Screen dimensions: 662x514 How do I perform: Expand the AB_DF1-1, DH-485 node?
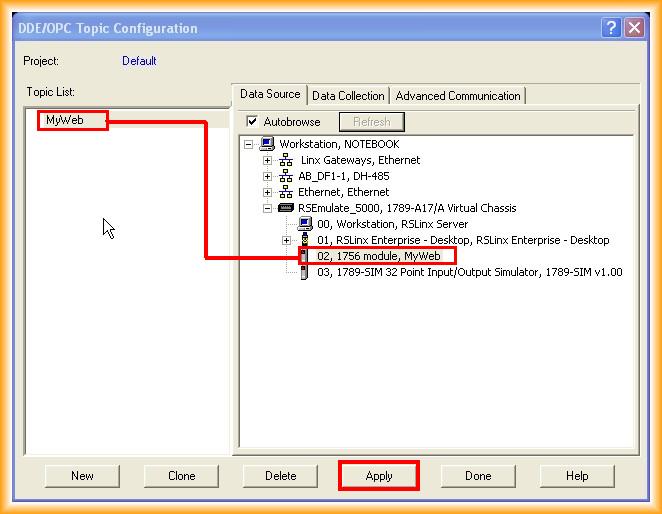pos(268,176)
